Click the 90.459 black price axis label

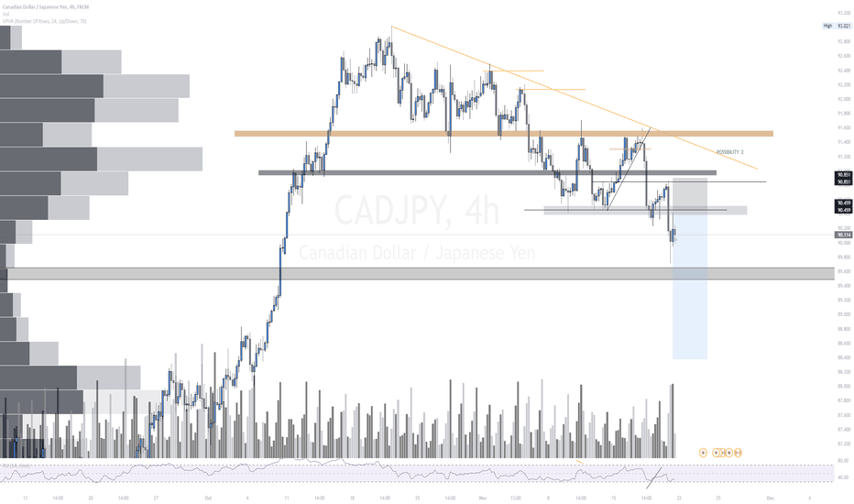844,206
